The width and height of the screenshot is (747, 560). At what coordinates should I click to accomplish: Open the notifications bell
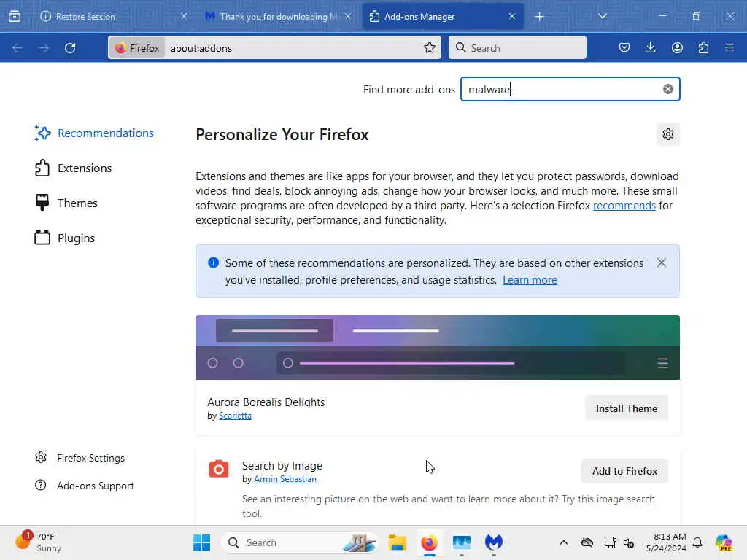697,542
